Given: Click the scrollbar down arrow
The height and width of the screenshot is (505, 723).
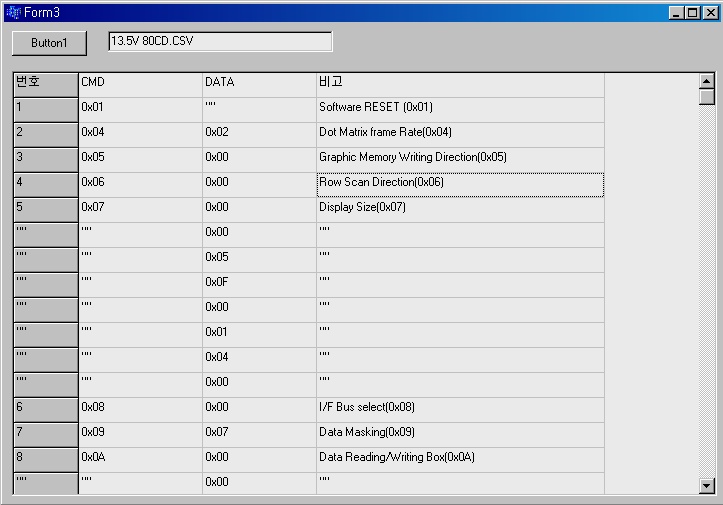Looking at the screenshot, I should coord(707,485).
